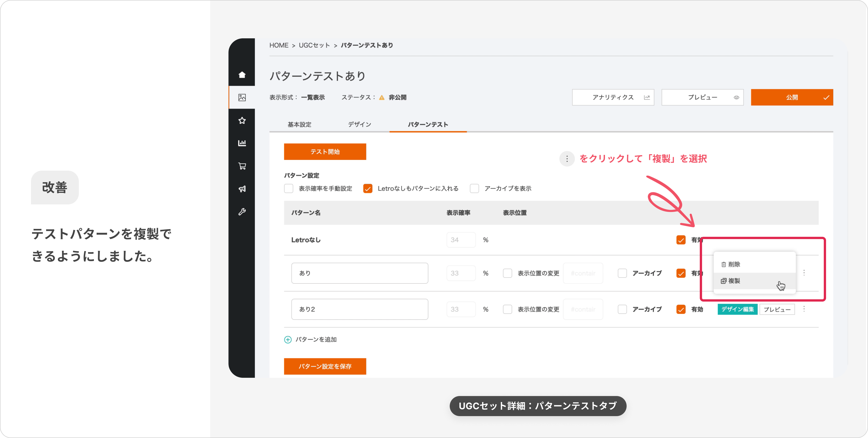Select 削除 from the context menu
Screen dimensions: 868x438
735,264
